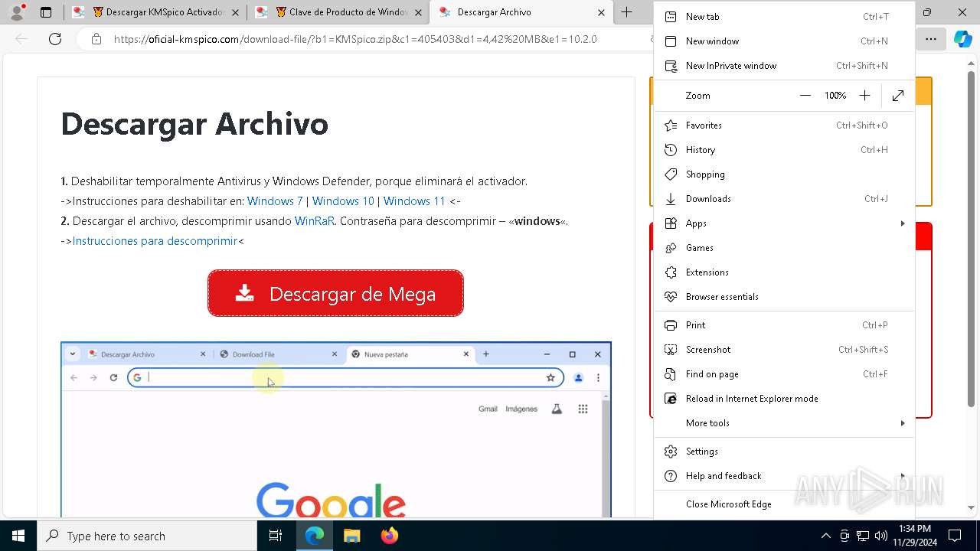Viewport: 980px width, 551px height.
Task: Increase zoom with the plus button
Action: [864, 96]
